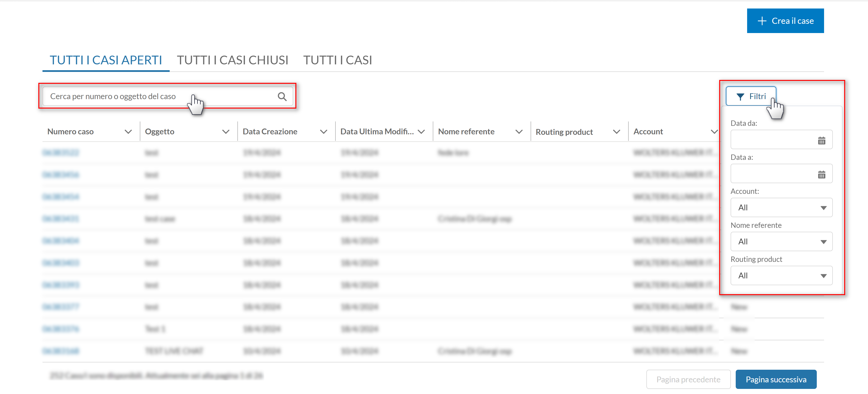This screenshot has height=394, width=868.
Task: Click the Filtri funnel icon
Action: (x=740, y=97)
